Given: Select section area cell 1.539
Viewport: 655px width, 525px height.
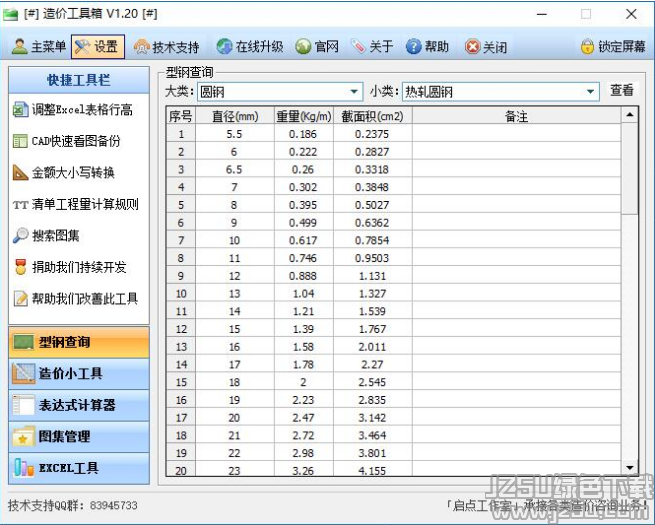Looking at the screenshot, I should point(373,311).
